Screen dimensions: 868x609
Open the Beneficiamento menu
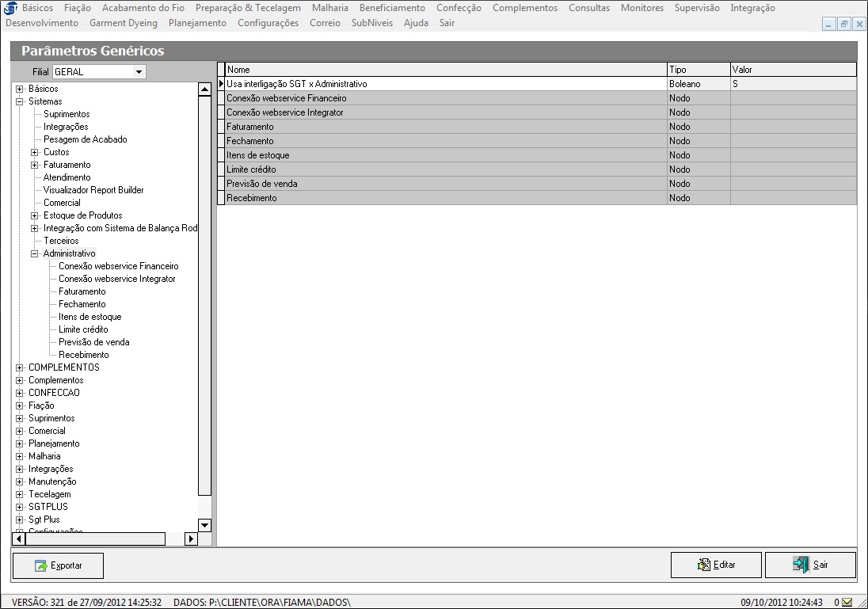coord(392,8)
